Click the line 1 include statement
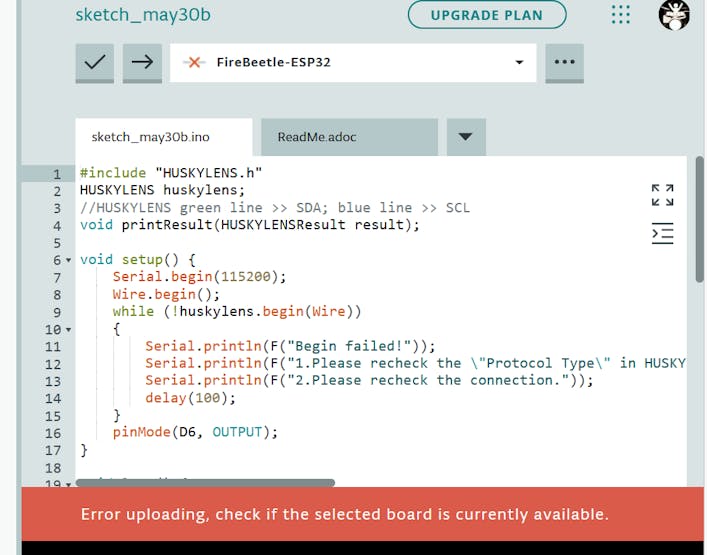 click(171, 173)
